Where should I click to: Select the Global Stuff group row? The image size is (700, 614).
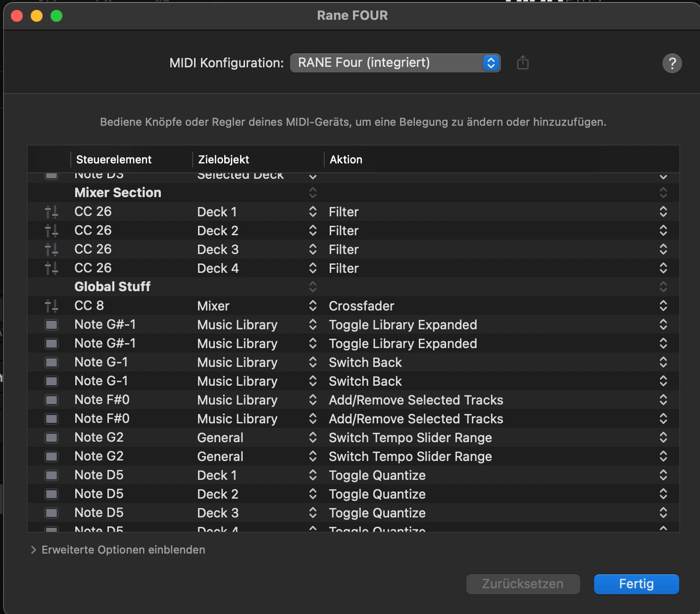(x=112, y=287)
